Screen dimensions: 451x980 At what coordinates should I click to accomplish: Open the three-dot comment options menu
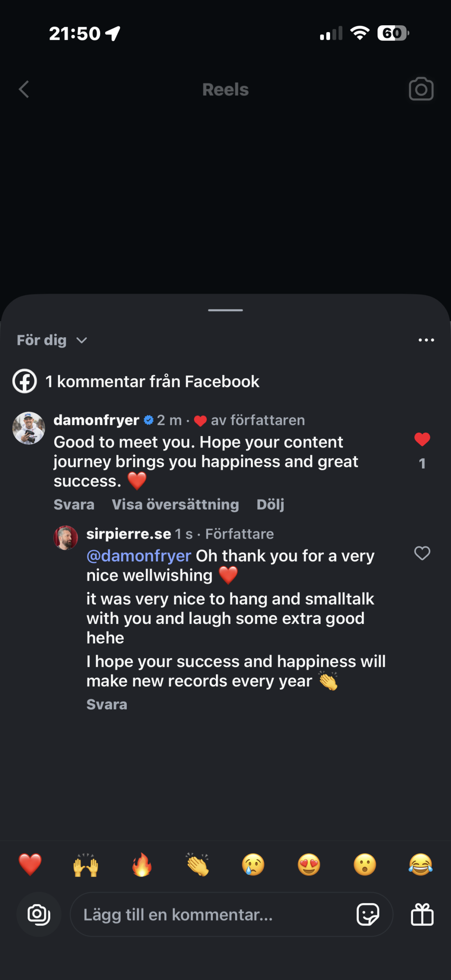point(426,340)
